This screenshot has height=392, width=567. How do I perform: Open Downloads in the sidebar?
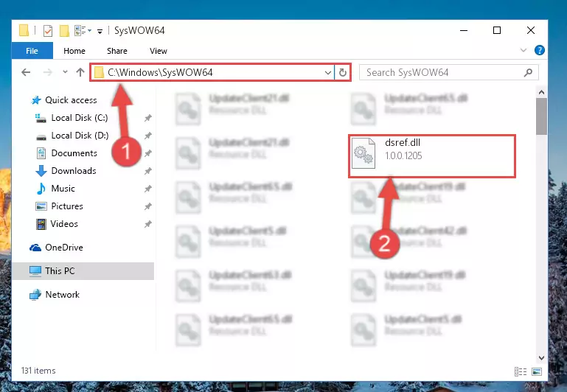tap(74, 171)
